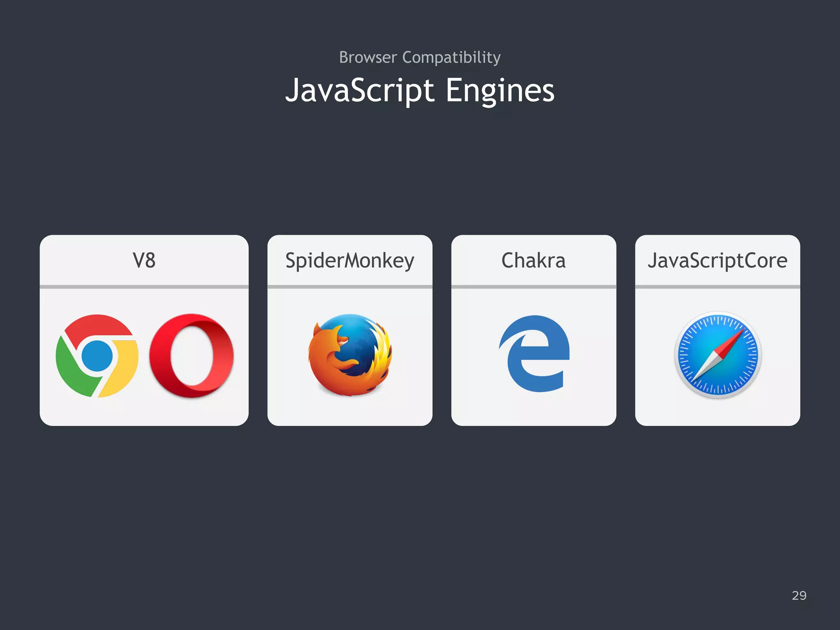
Task: Click the Microsoft Edge logo
Action: click(534, 354)
